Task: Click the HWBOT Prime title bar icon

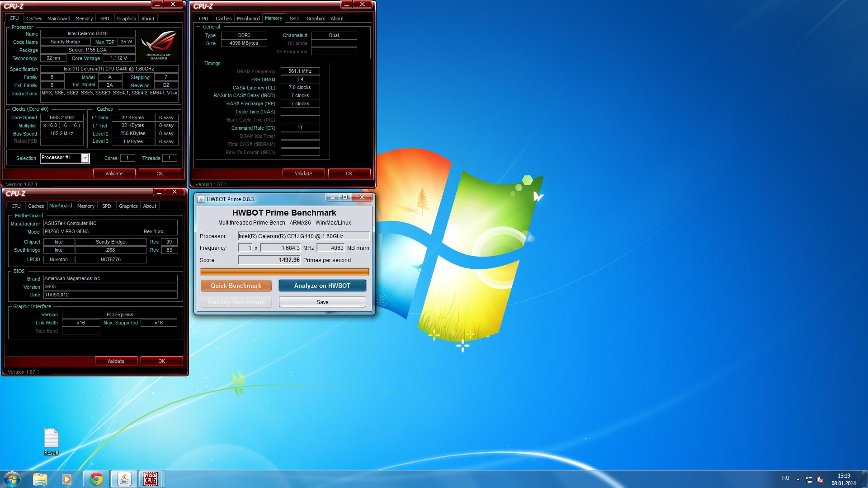Action: click(201, 199)
